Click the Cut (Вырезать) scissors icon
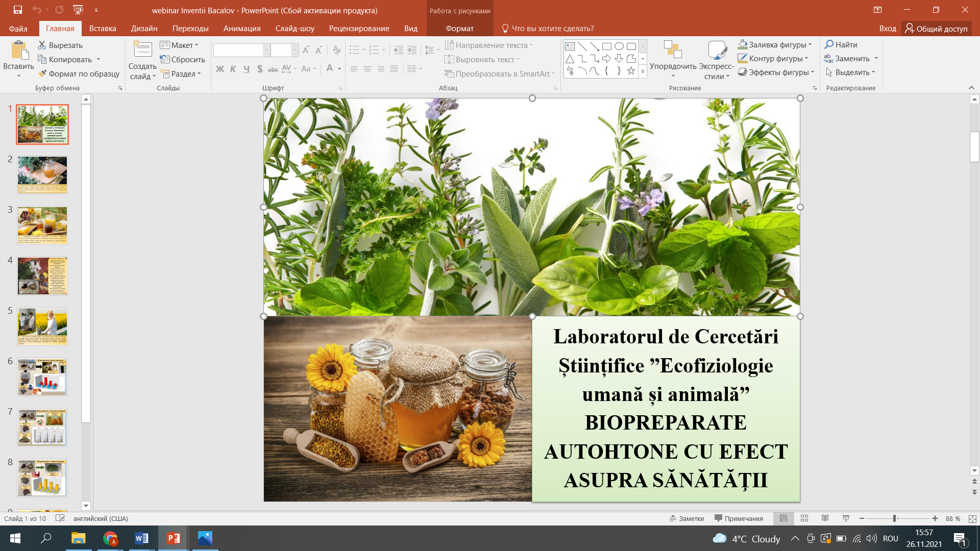Viewport: 980px width, 551px height. [x=42, y=45]
